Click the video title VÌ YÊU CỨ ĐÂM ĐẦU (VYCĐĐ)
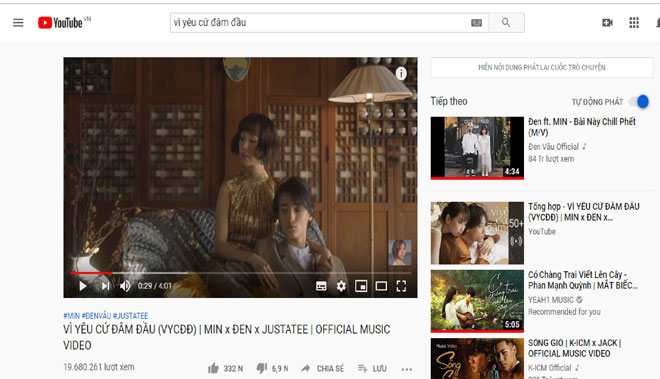Viewport: 660px width, 379px height. pos(226,337)
